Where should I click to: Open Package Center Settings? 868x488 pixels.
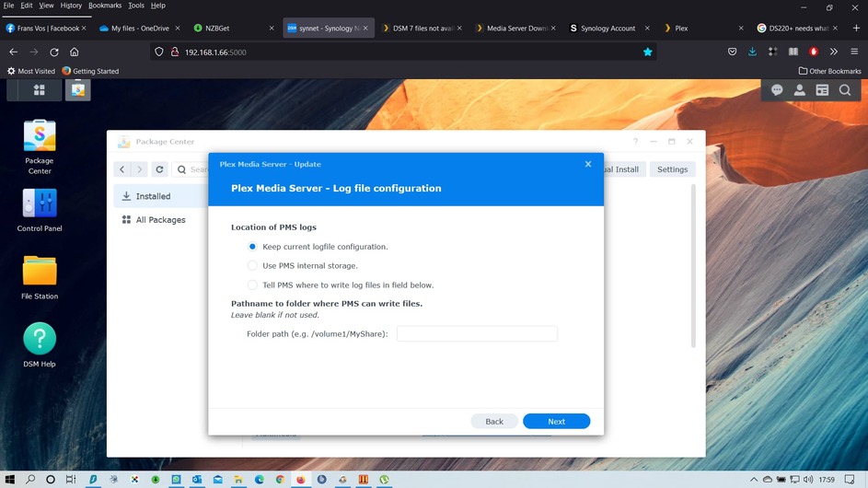pos(672,169)
